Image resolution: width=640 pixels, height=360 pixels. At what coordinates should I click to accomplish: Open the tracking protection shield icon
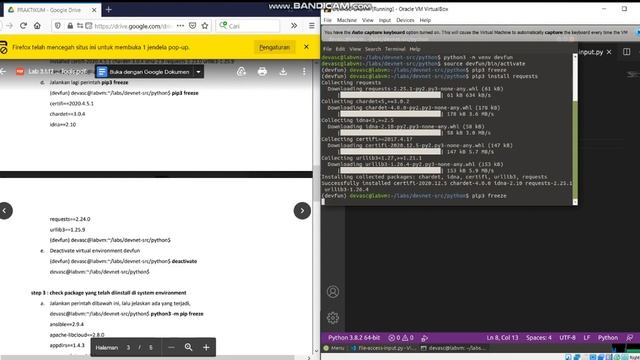[x=58, y=26]
